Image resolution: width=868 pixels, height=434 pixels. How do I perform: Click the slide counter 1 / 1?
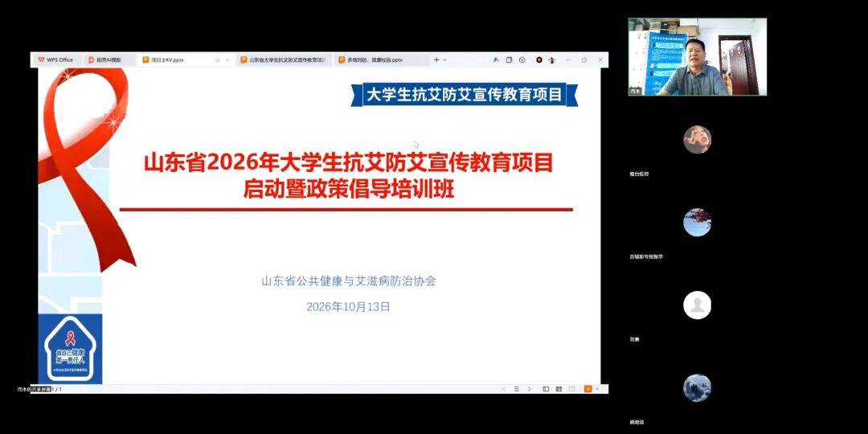point(57,389)
